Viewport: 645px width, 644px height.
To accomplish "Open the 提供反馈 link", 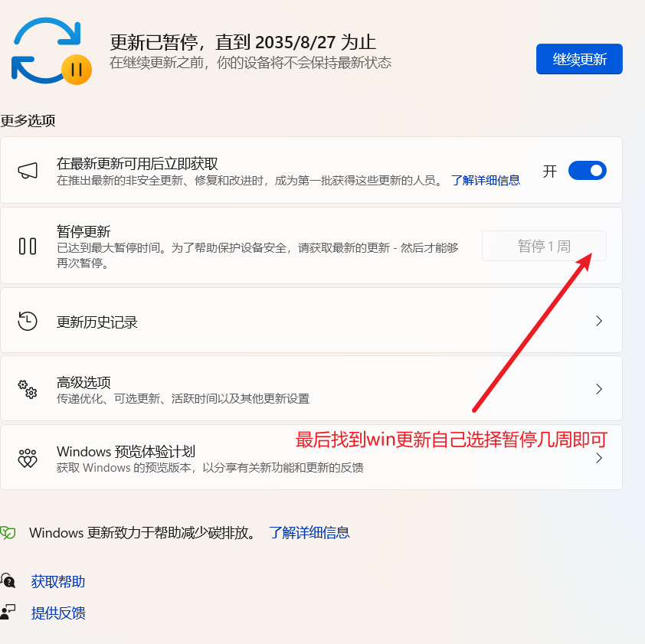I will (x=58, y=613).
